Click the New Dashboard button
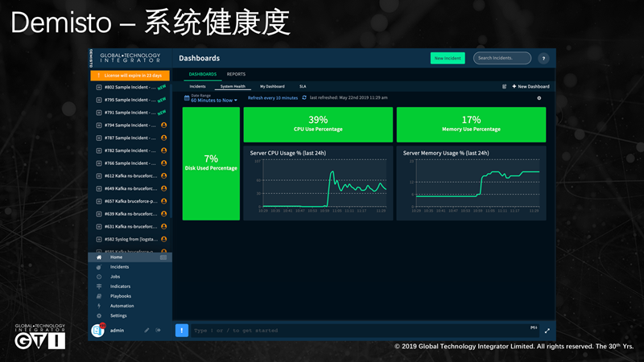644x362 pixels. 530,87
